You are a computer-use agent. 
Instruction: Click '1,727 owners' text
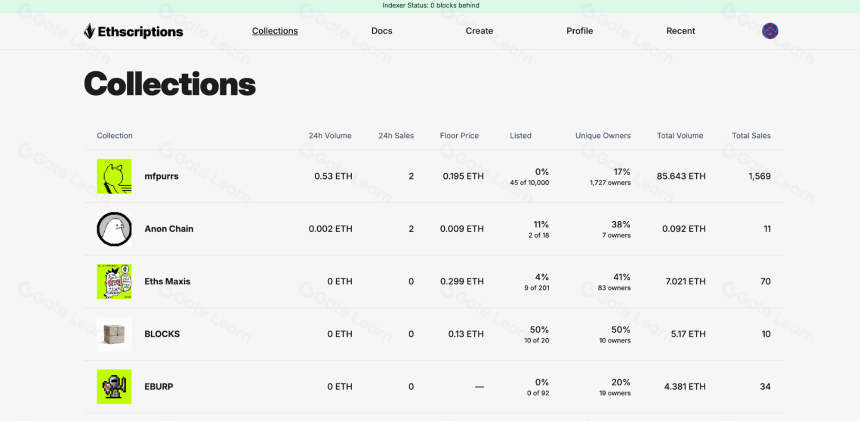610,183
